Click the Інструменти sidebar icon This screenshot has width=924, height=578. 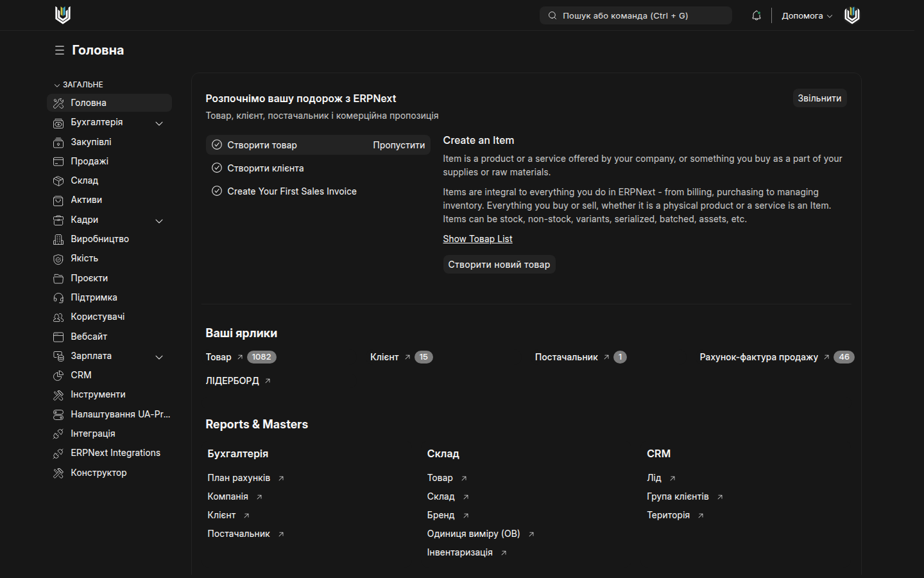[x=58, y=395]
